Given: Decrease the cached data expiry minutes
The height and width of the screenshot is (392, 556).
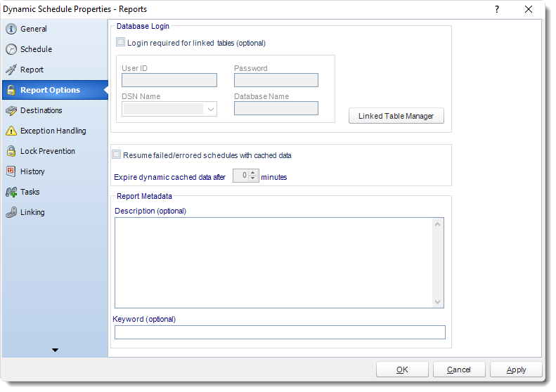Looking at the screenshot, I should click(x=253, y=178).
